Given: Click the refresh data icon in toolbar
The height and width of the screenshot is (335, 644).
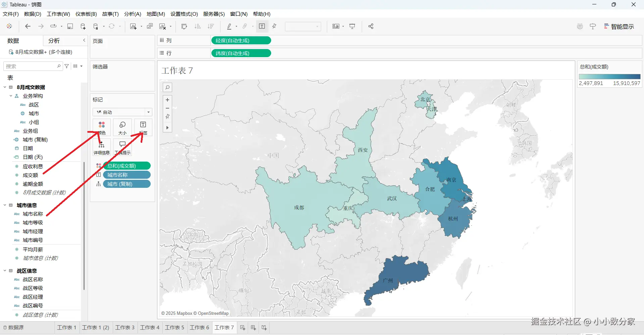Looking at the screenshot, I should [x=112, y=26].
